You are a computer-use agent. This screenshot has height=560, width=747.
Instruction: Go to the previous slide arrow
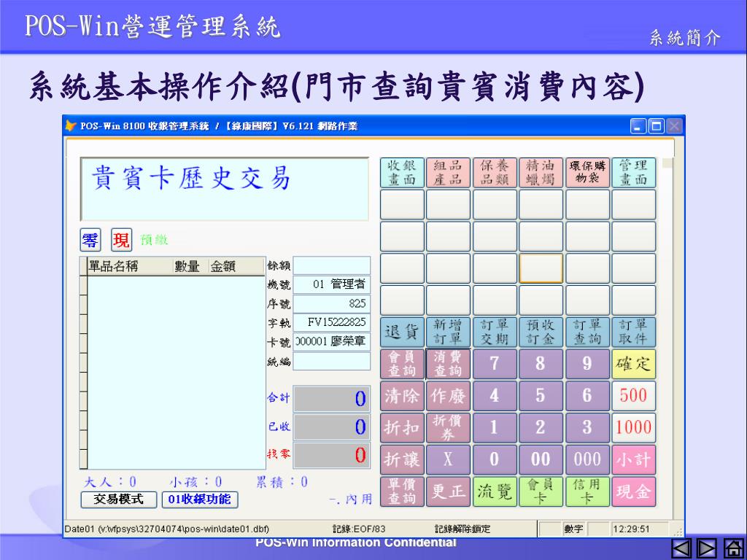click(x=681, y=548)
